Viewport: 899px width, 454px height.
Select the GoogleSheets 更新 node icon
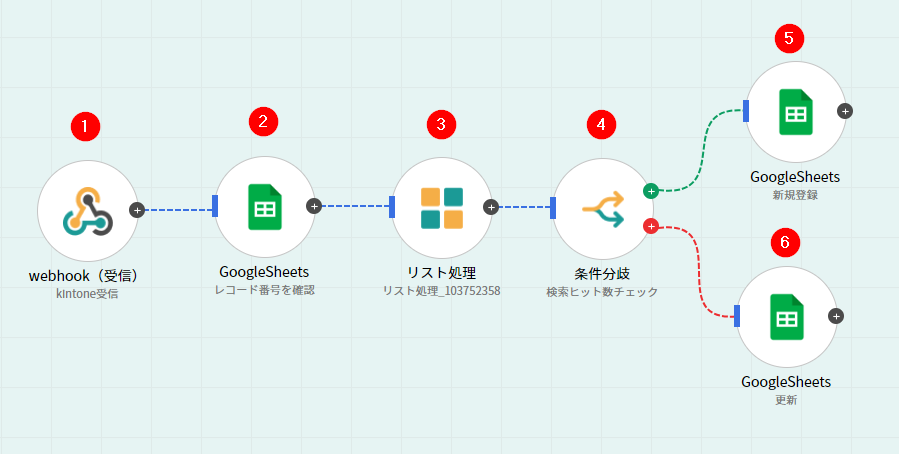pyautogui.click(x=787, y=316)
